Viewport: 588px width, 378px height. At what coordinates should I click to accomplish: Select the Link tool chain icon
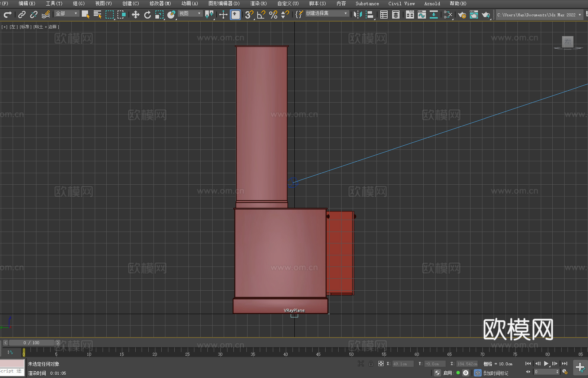(x=22, y=14)
